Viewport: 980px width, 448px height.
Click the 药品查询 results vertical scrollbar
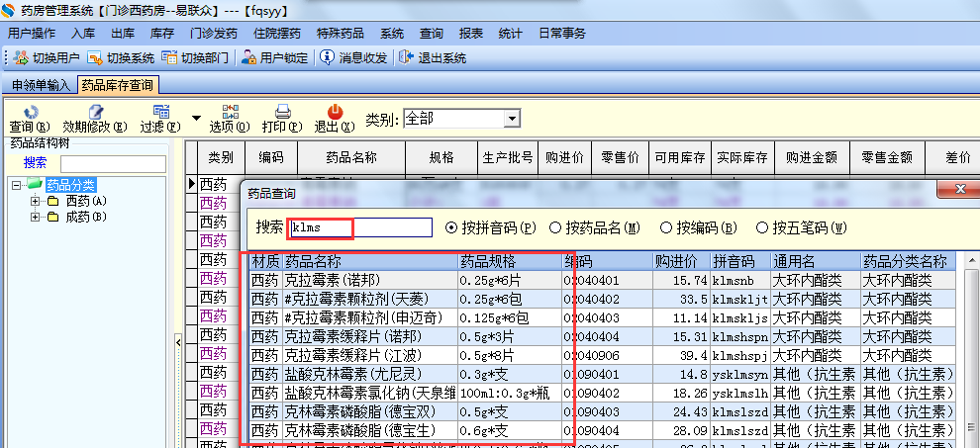[x=972, y=350]
